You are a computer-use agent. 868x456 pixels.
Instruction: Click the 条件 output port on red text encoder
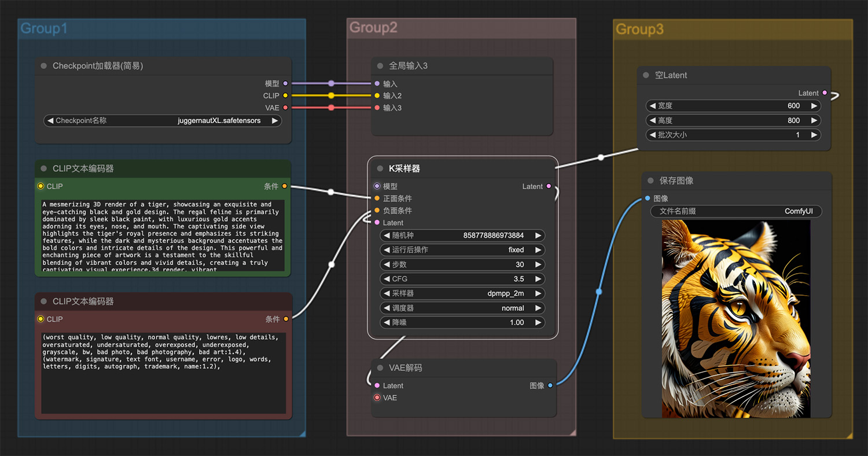(x=285, y=319)
